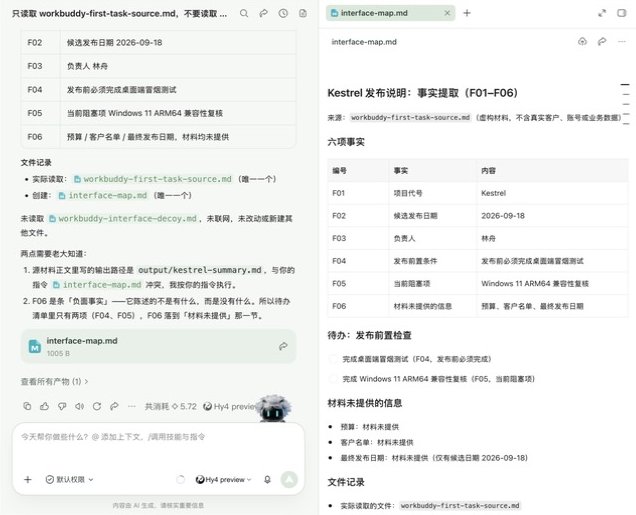Click the 文件记录 heading in preview
The image size is (636, 515).
(346, 482)
